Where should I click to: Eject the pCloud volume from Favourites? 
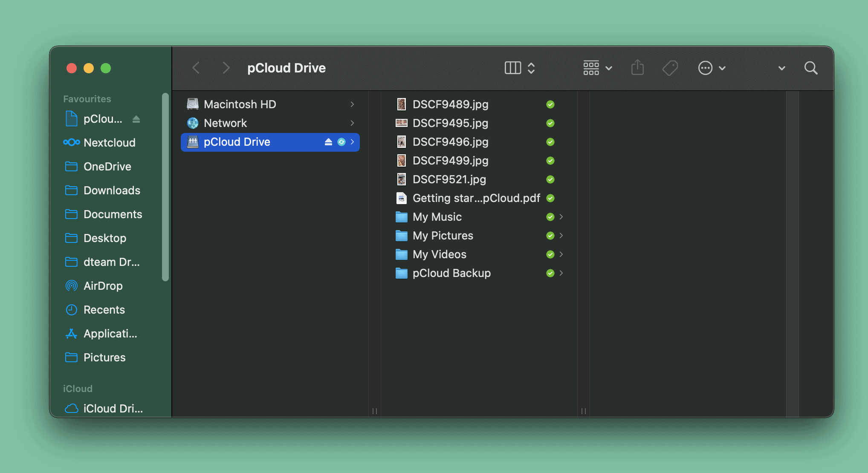tap(136, 119)
